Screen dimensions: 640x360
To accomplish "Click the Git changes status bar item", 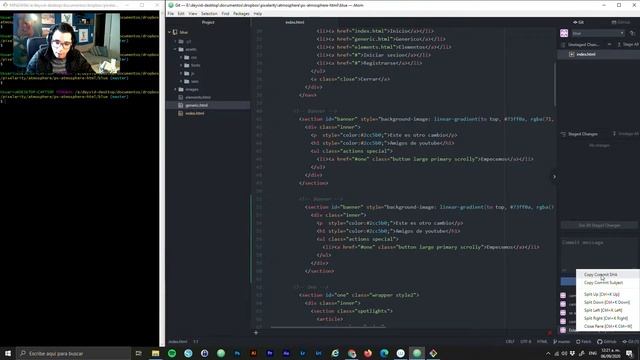I will tap(631, 342).
